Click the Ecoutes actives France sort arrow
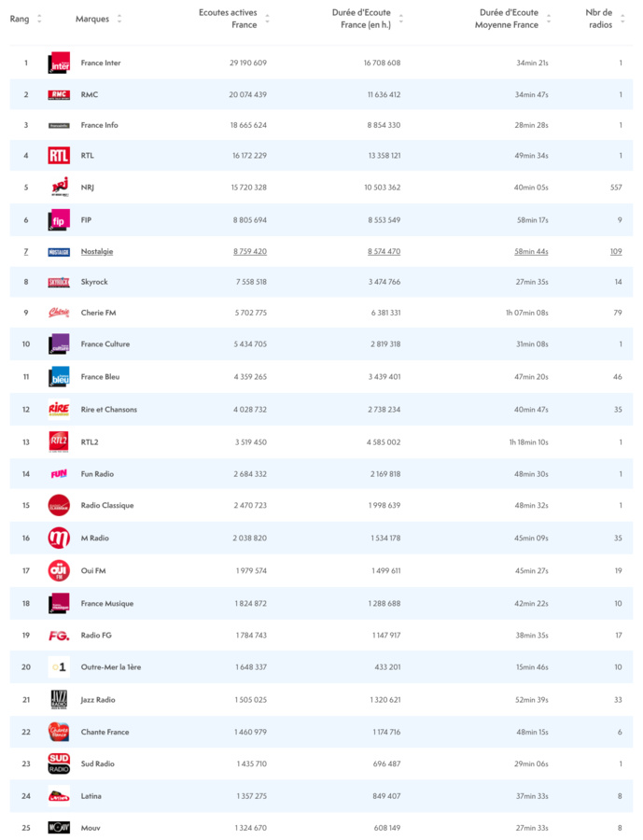The image size is (643, 840). point(266,18)
